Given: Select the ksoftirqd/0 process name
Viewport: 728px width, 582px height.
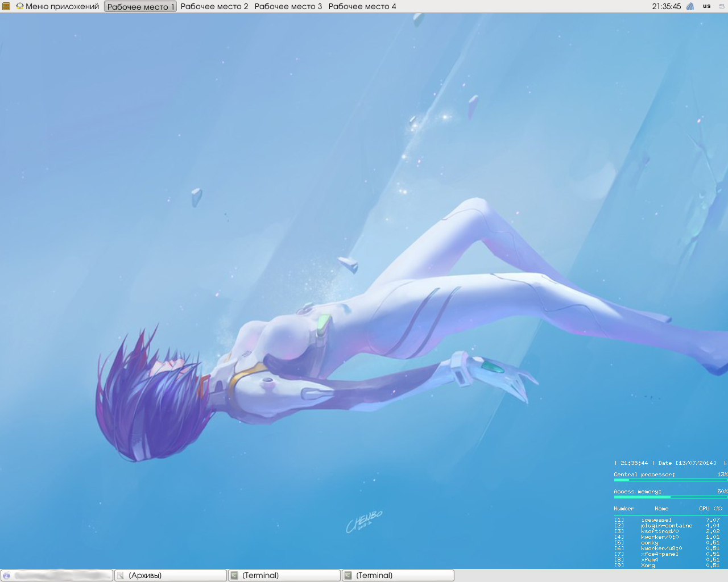Looking at the screenshot, I should pos(660,531).
